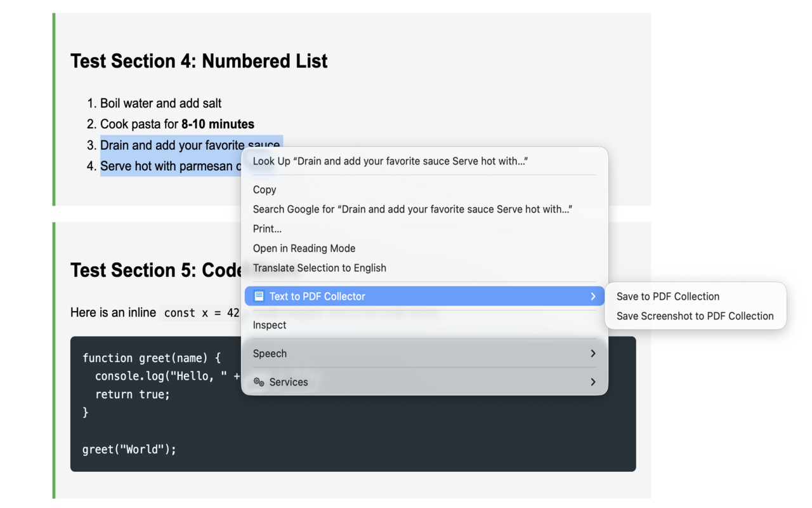The width and height of the screenshot is (812, 508).
Task: Open Inspect from the context menu
Action: (x=270, y=324)
